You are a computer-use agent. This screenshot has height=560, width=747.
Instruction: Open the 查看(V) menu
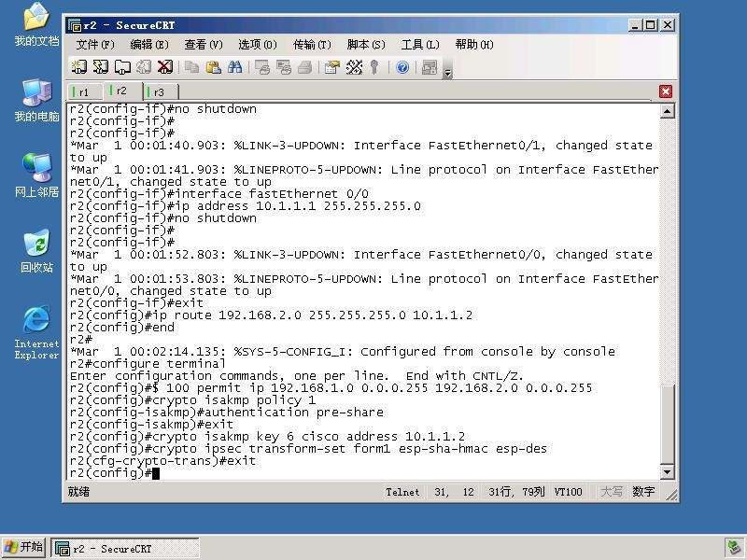[204, 45]
